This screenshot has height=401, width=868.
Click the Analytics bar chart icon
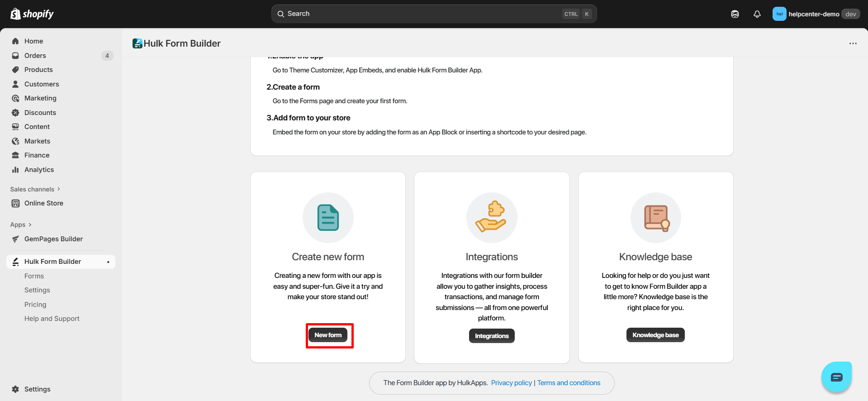click(x=15, y=170)
